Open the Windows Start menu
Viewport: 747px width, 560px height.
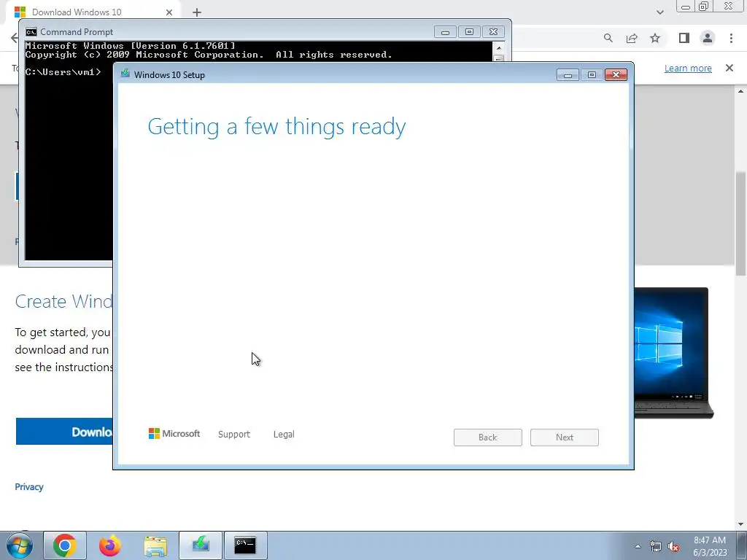pos(20,545)
